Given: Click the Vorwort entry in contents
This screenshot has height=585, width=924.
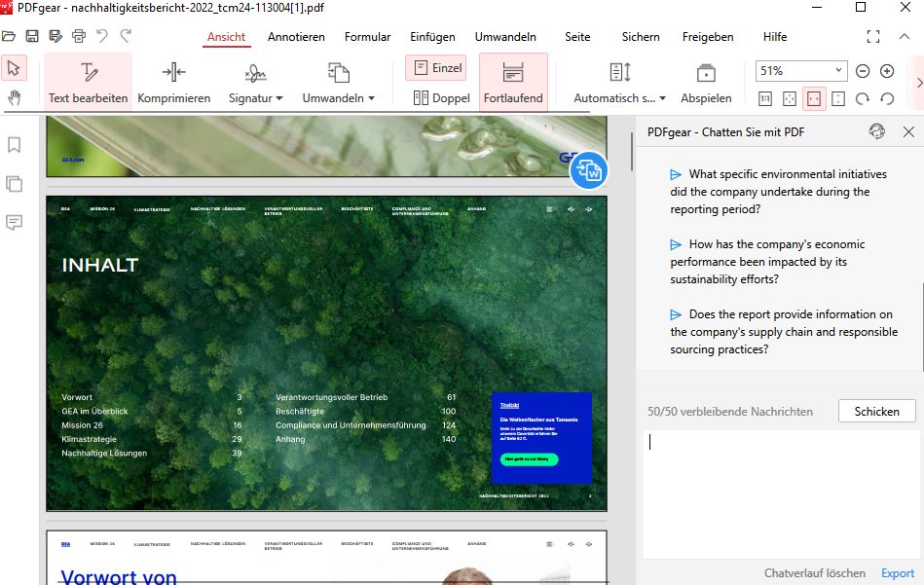Looking at the screenshot, I should [77, 397].
